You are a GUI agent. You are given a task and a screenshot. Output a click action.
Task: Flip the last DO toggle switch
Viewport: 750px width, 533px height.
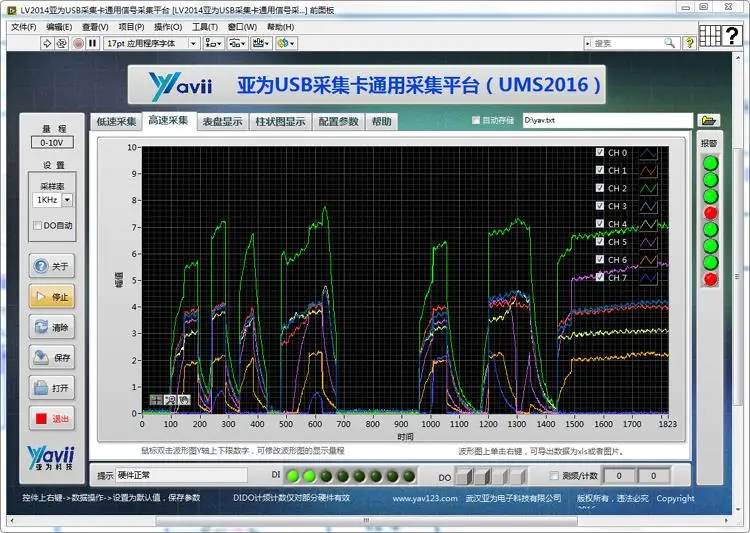pyautogui.click(x=517, y=476)
